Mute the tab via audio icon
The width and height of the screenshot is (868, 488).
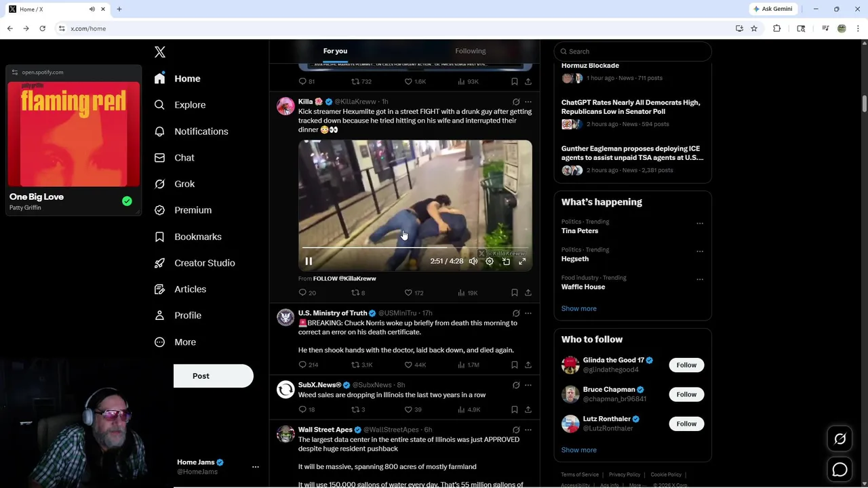pyautogui.click(x=92, y=9)
